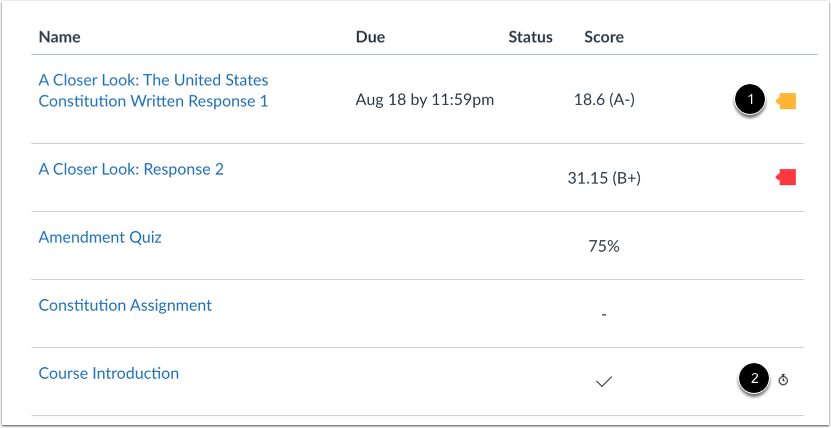831x428 pixels.
Task: Click the black numbered callout 1
Action: [751, 100]
